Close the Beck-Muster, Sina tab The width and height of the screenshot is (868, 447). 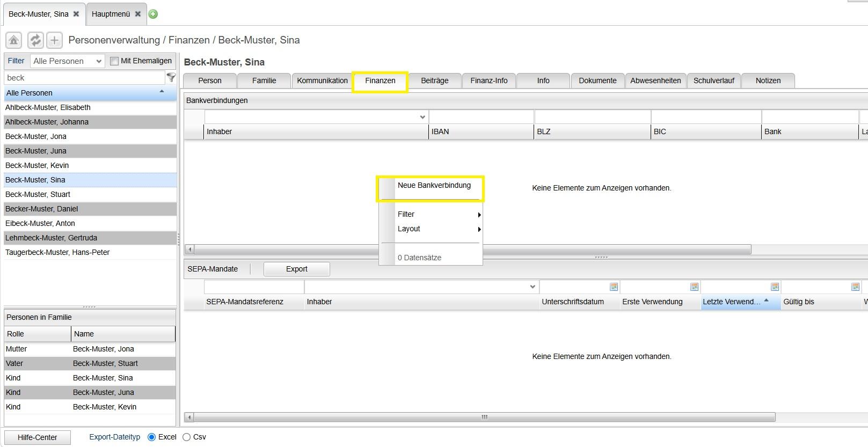pyautogui.click(x=76, y=14)
